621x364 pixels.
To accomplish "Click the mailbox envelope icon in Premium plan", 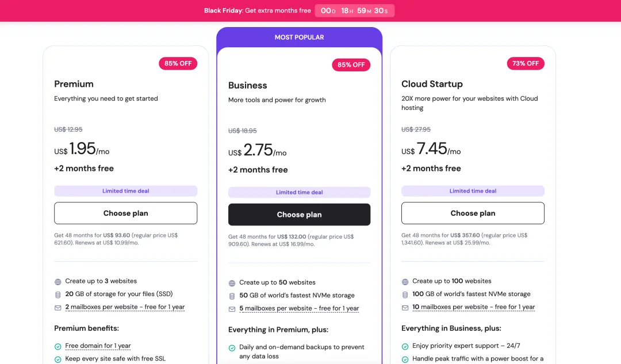I will [x=57, y=308].
